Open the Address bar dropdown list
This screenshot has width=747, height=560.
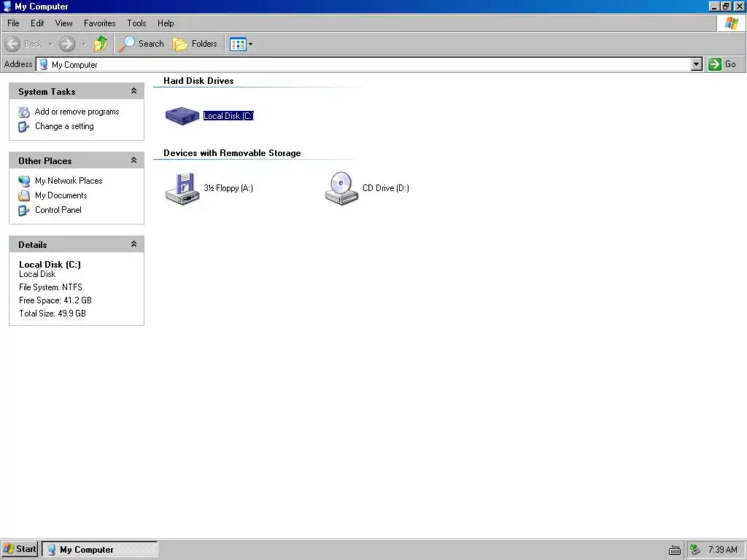click(x=697, y=64)
